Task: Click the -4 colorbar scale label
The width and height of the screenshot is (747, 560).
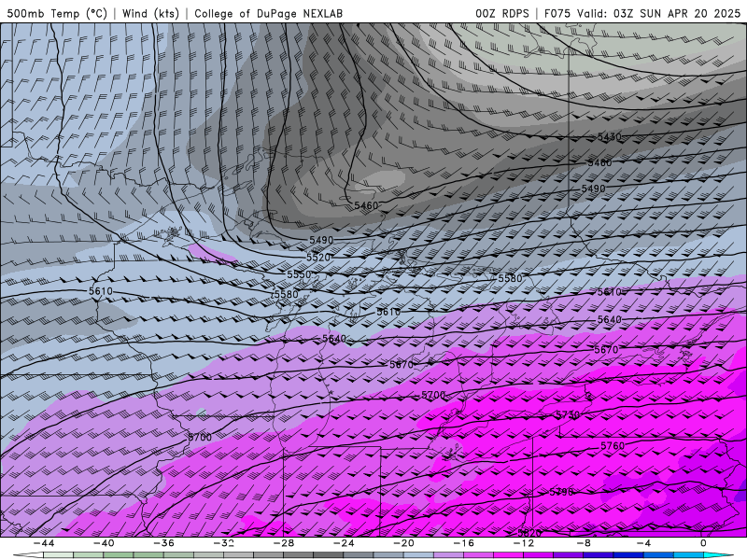Action: coord(644,543)
